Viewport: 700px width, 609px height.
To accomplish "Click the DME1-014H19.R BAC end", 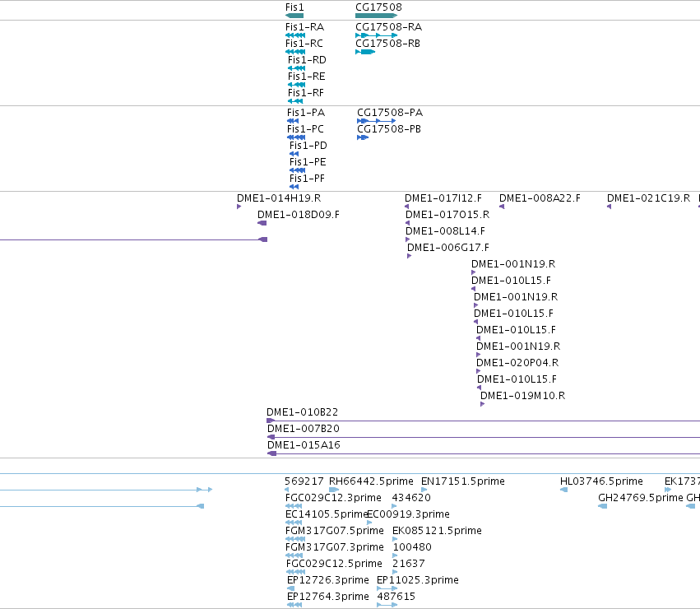I will (x=239, y=207).
